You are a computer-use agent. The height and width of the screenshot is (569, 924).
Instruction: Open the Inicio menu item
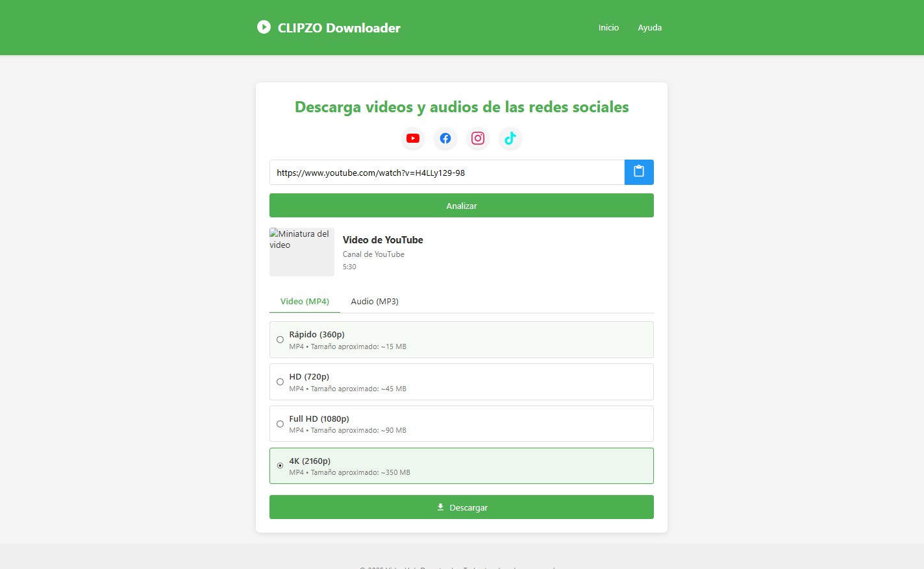pos(608,27)
